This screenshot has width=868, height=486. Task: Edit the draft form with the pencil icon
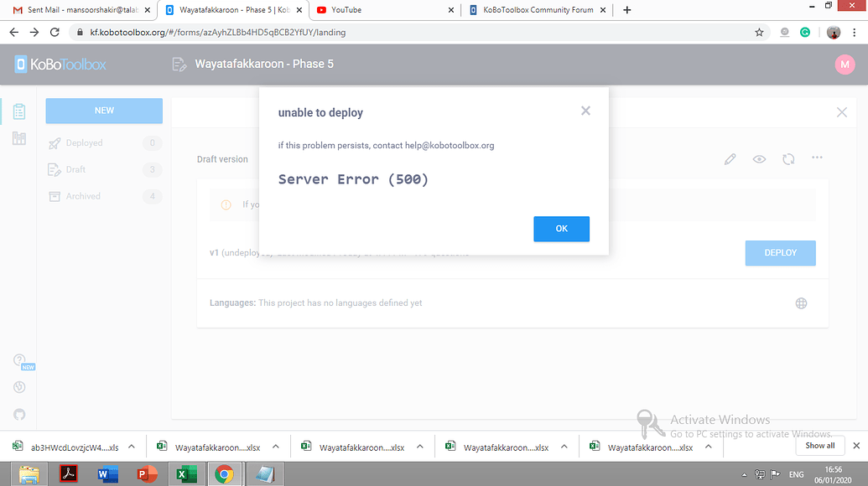pyautogui.click(x=730, y=158)
